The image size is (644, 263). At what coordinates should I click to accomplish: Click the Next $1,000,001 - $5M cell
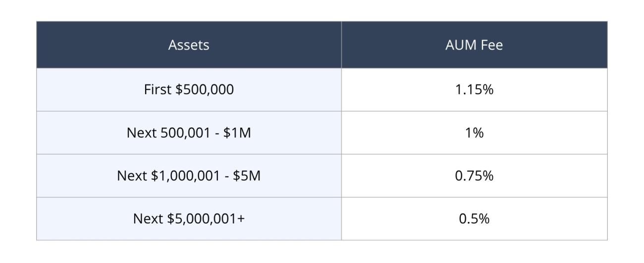click(189, 176)
